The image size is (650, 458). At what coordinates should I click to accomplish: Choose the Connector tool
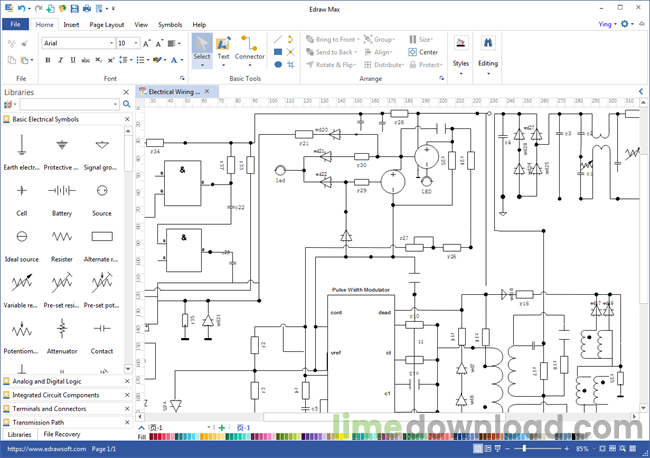coord(250,50)
